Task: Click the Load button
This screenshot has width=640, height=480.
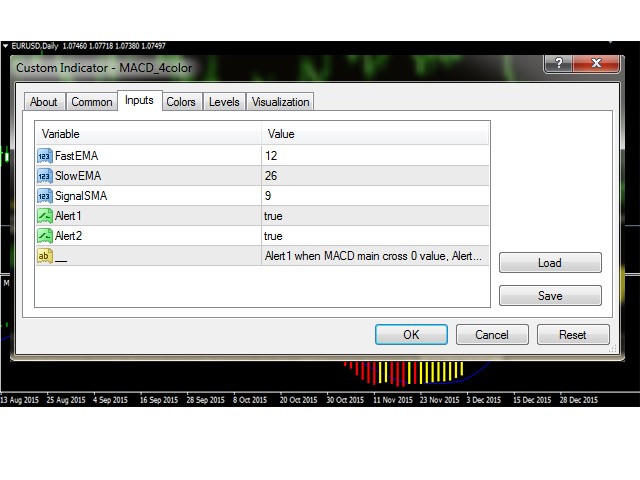Action: coord(550,263)
